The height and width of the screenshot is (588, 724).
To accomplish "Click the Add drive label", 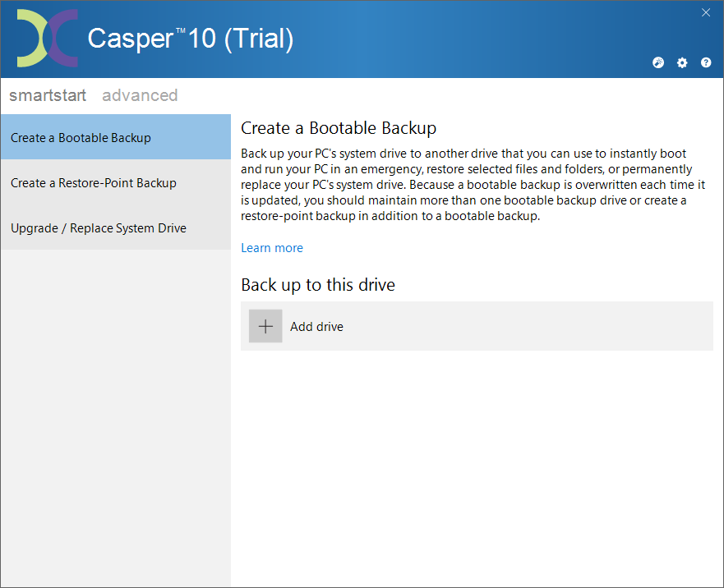I will point(316,327).
